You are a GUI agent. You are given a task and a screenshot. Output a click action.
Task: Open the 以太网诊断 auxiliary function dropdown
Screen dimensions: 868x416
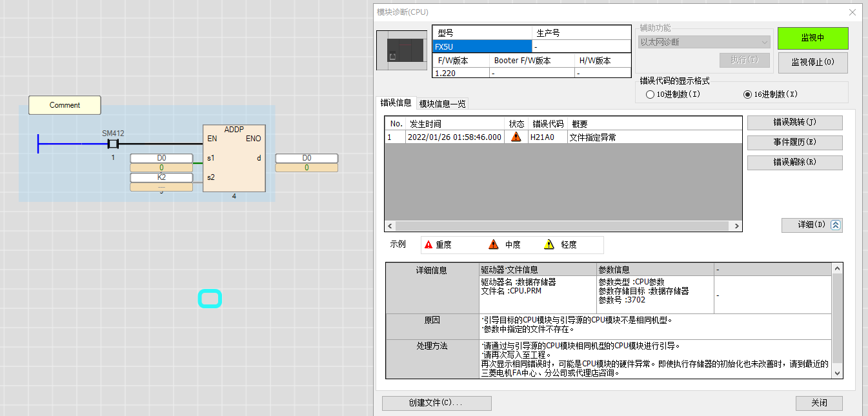(704, 42)
